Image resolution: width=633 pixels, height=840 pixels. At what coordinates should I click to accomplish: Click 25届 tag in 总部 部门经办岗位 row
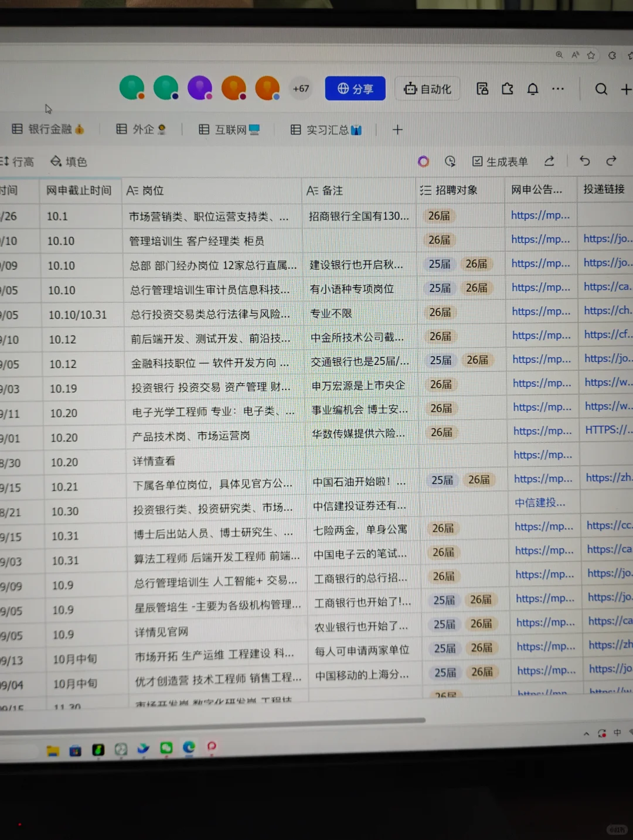point(440,264)
